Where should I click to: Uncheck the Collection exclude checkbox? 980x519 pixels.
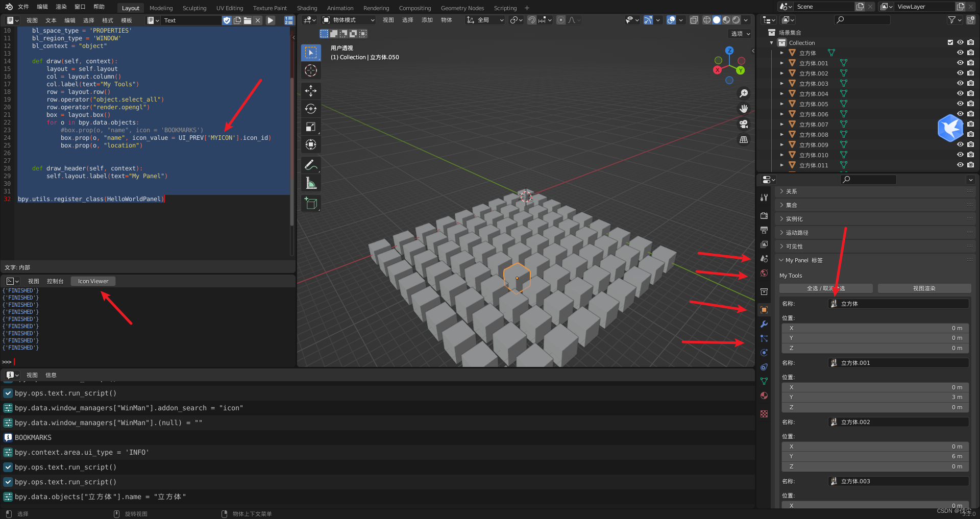pyautogui.click(x=950, y=42)
